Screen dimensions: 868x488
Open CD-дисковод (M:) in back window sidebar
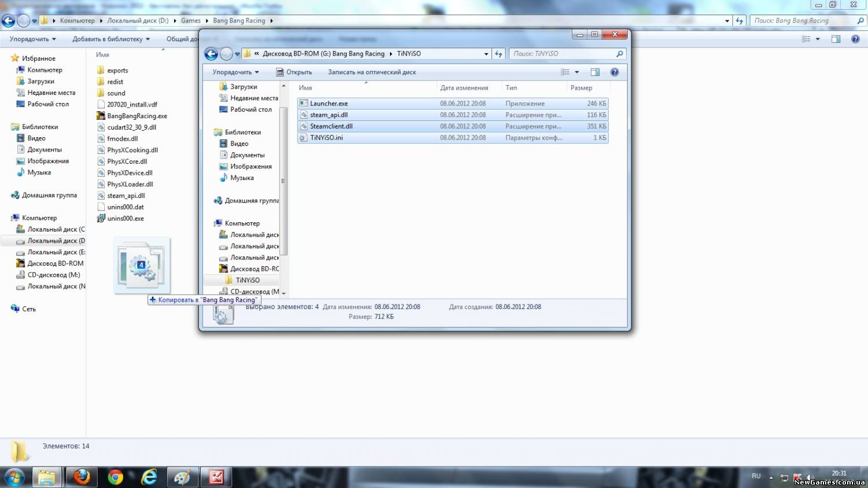[49, 275]
